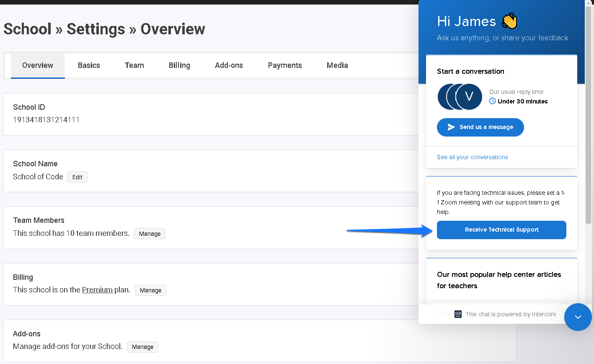Image resolution: width=594 pixels, height=364 pixels.
Task: Click the popular help center articles heading
Action: [499, 280]
